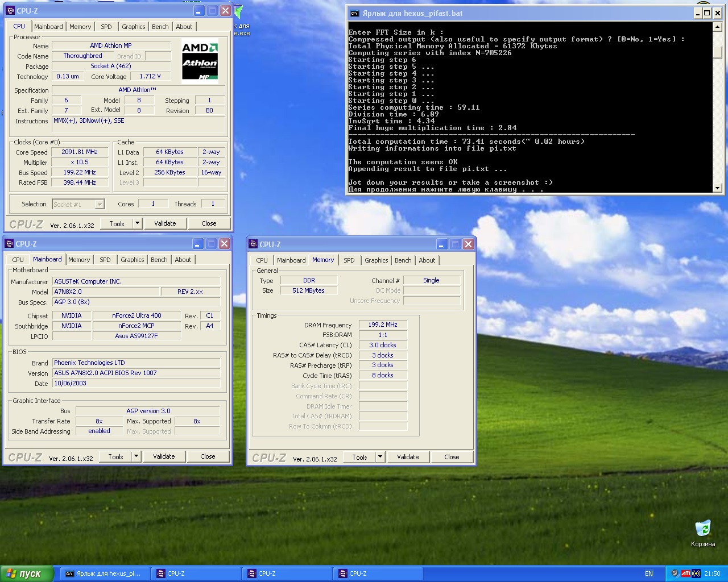The width and height of the screenshot is (728, 582).
Task: Click the Bus Speed value 199.22 MHz
Action: (80, 172)
